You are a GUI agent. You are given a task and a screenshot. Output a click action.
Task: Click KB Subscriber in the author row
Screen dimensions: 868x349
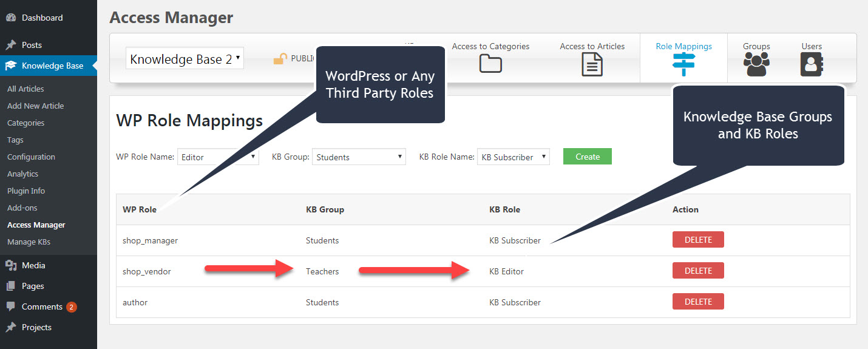515,302
